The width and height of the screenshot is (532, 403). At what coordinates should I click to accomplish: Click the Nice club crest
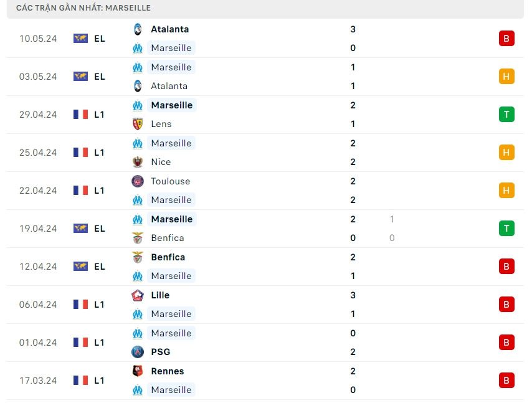138,162
